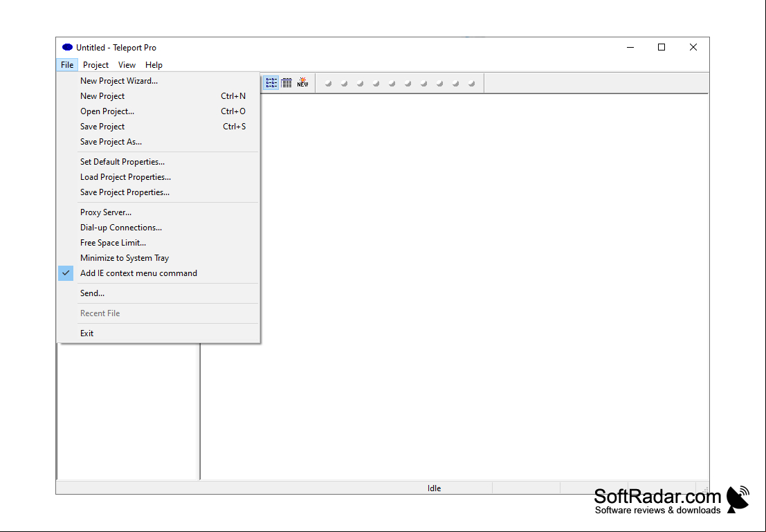This screenshot has width=766, height=532.
Task: Open the Help menu
Action: coord(154,65)
